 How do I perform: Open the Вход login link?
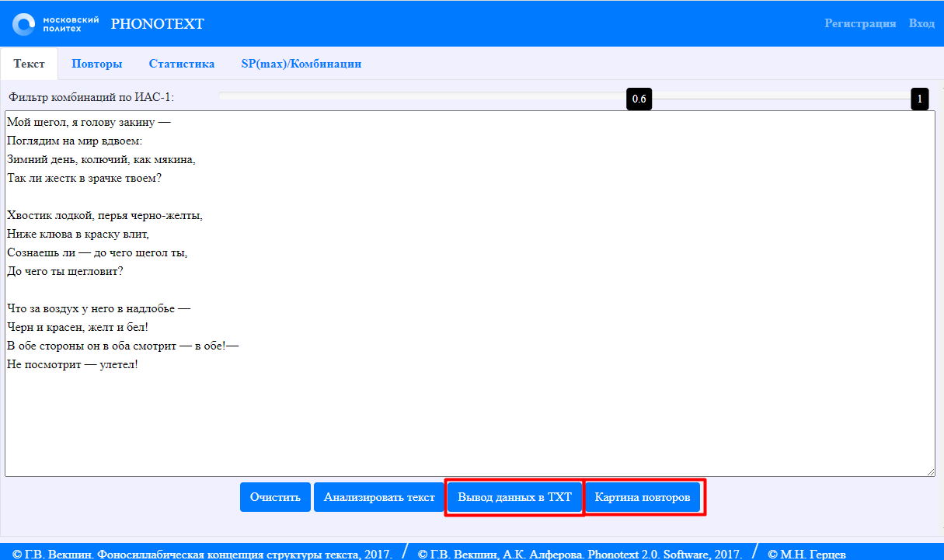tap(921, 24)
